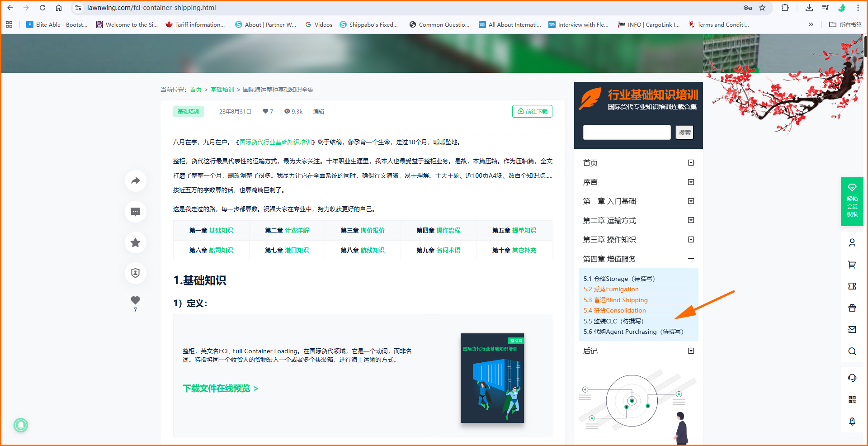Screen dimensions: 868x446
Task: Click the QR code icon
Action: (x=852, y=399)
